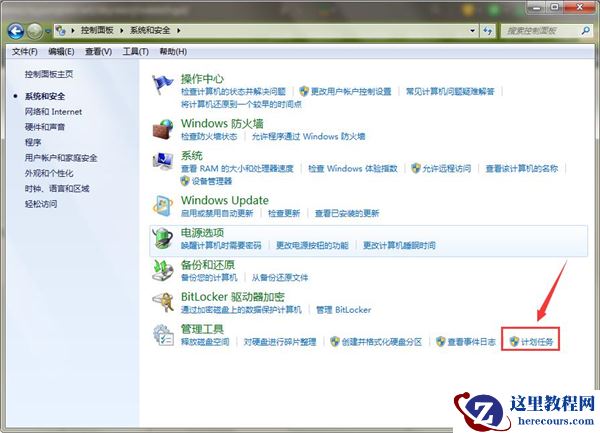Click the 系统 computer monitor icon

pos(163,161)
